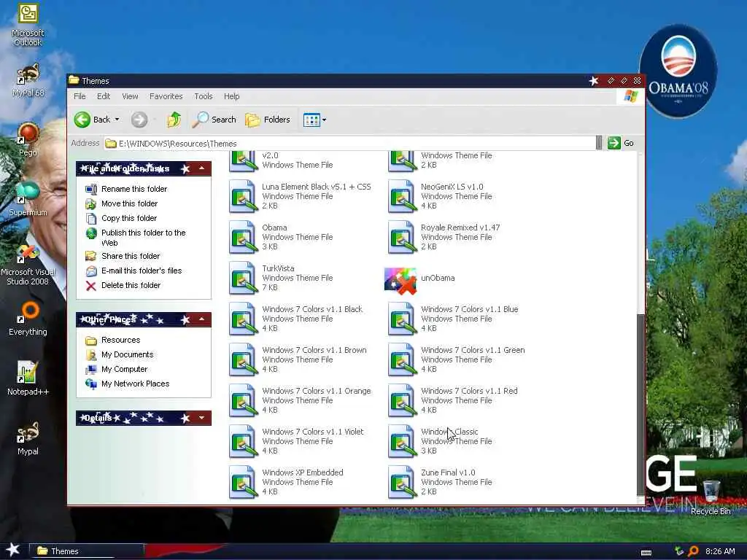This screenshot has height=560, width=747.
Task: Open the Pego desktop shortcut
Action: [28, 139]
